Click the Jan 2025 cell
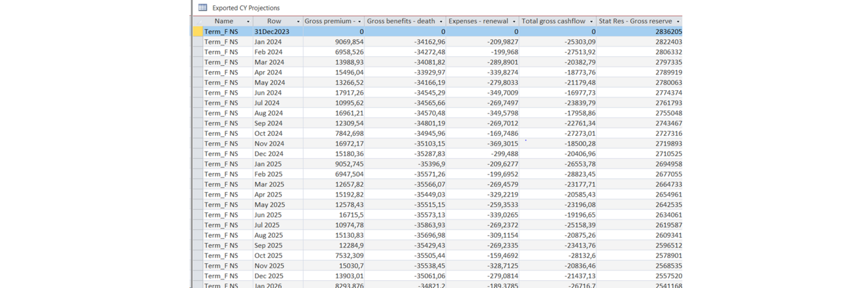 pos(278,164)
